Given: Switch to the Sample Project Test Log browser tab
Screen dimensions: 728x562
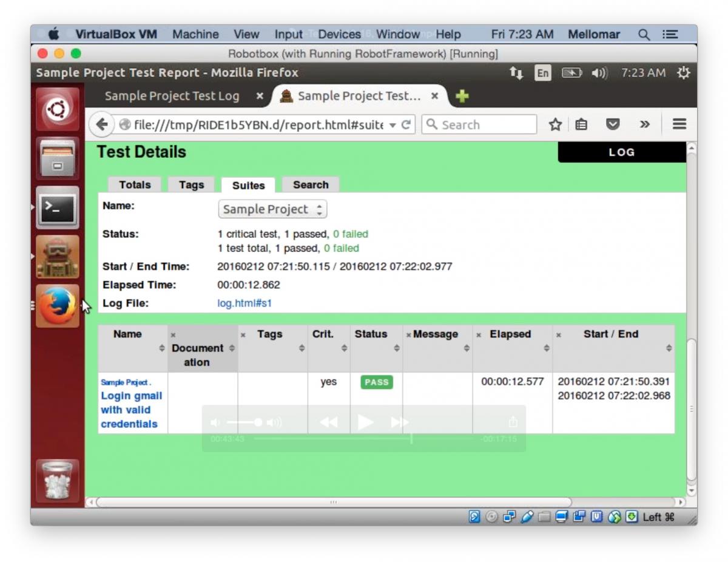Looking at the screenshot, I should 172,95.
